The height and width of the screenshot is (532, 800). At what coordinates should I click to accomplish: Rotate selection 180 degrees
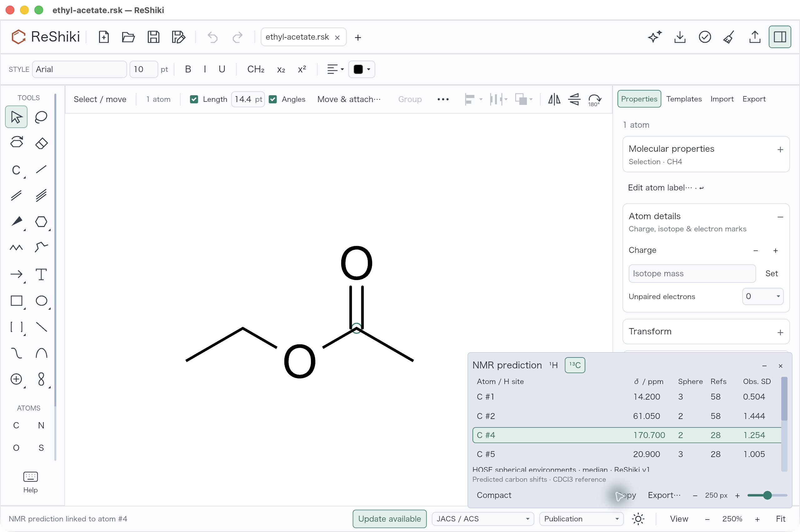[x=595, y=99]
